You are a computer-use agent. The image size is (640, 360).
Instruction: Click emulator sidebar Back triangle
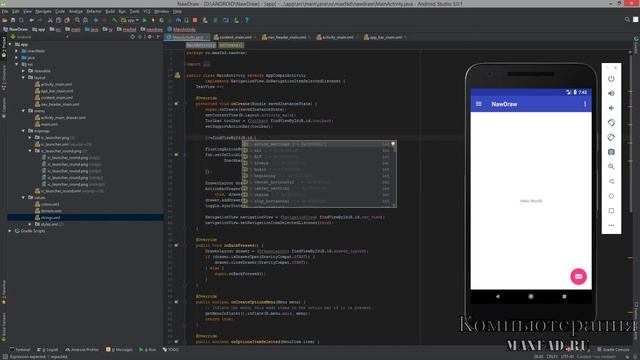[611, 181]
